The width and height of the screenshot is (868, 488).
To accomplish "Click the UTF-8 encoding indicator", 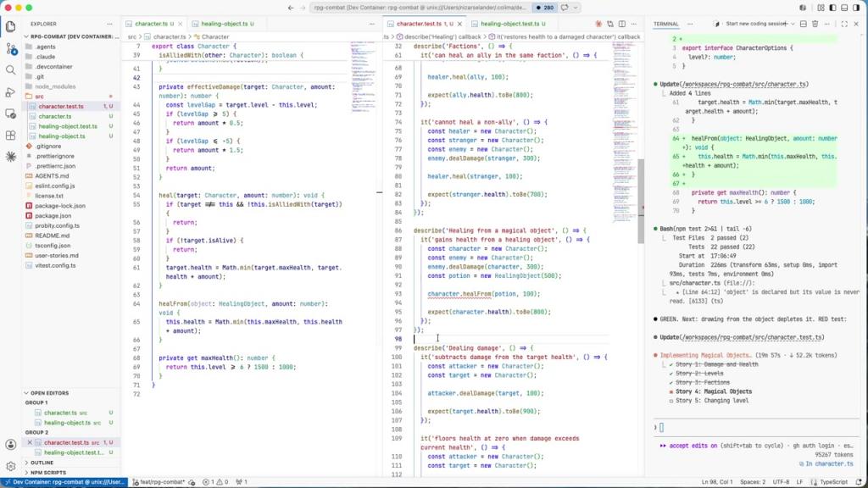I will pos(781,482).
